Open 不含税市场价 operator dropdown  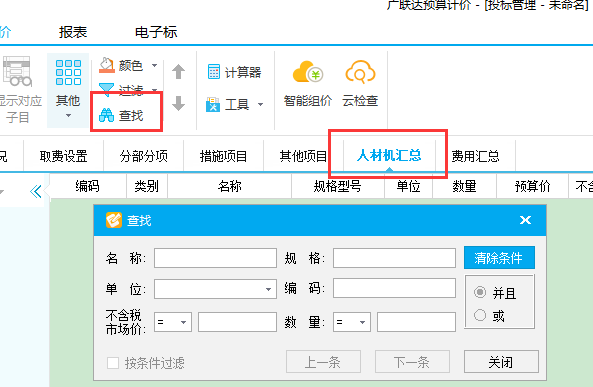pyautogui.click(x=173, y=322)
